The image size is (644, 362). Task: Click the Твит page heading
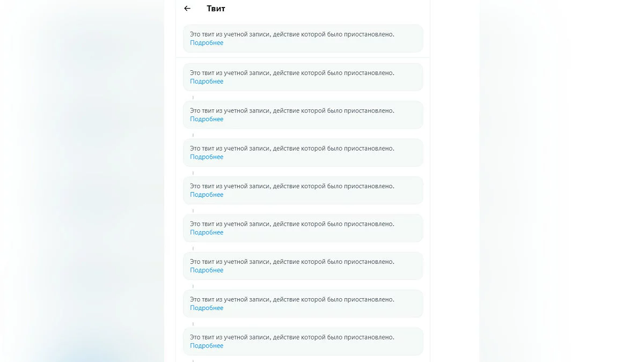tap(216, 9)
